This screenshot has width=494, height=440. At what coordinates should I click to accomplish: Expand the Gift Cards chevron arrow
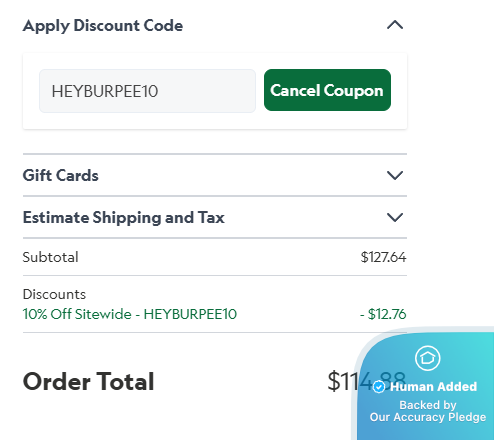pyautogui.click(x=395, y=175)
